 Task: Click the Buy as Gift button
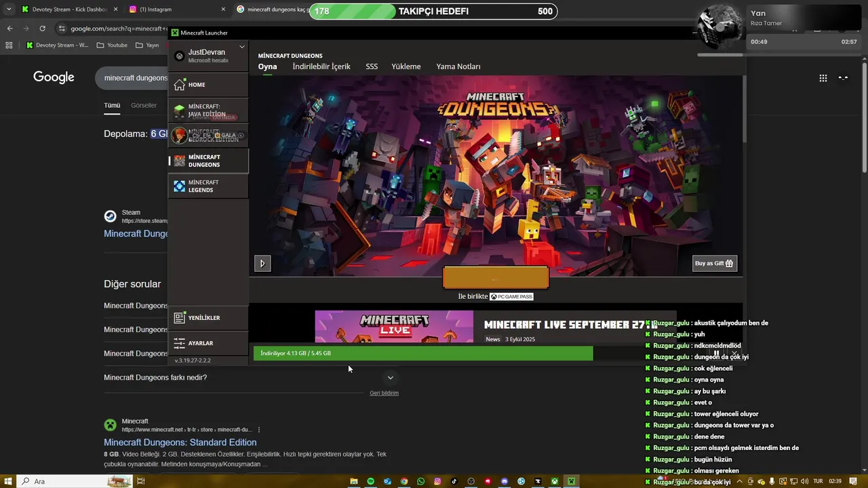[715, 263]
